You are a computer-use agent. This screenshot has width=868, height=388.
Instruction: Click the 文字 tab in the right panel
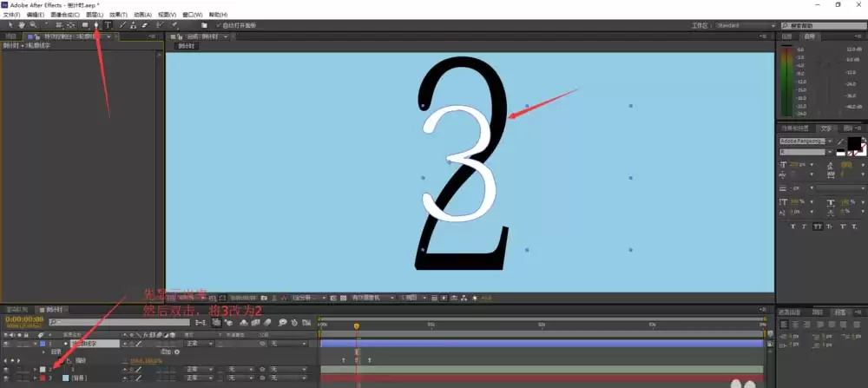click(825, 128)
